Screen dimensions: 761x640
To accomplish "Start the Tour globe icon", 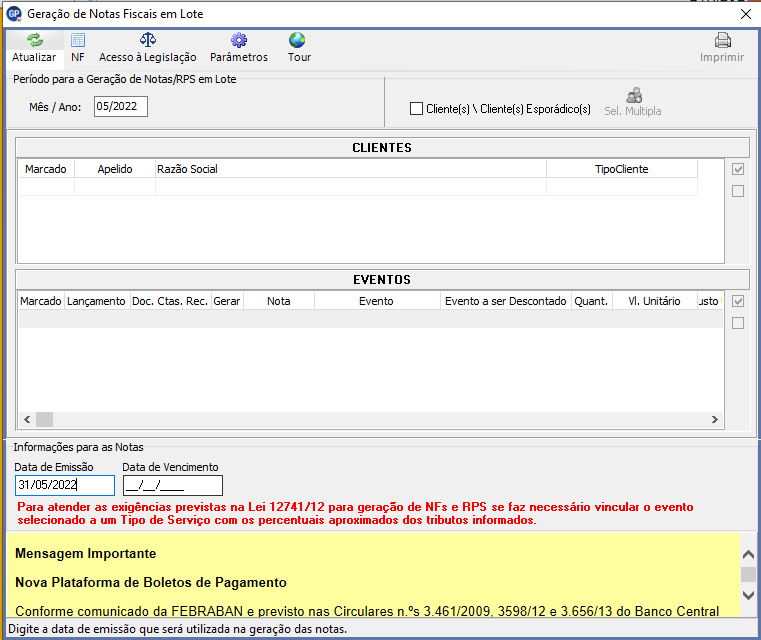I will click(x=298, y=41).
